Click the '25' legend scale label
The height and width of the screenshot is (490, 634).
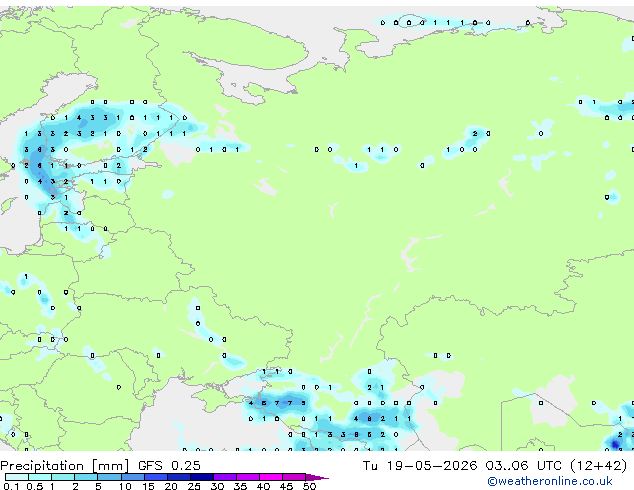(194, 486)
